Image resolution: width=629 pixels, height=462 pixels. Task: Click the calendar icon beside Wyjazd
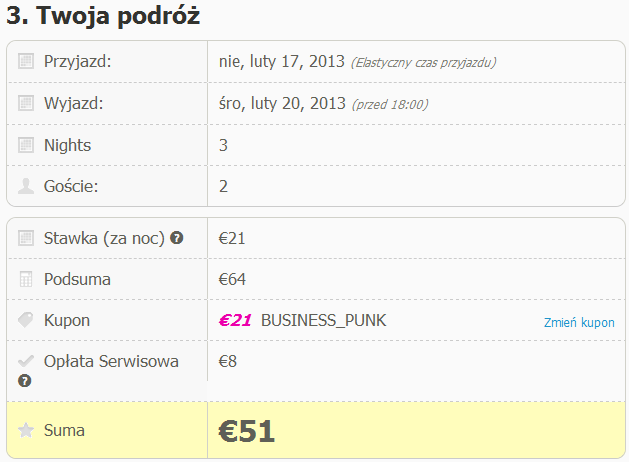[26, 103]
